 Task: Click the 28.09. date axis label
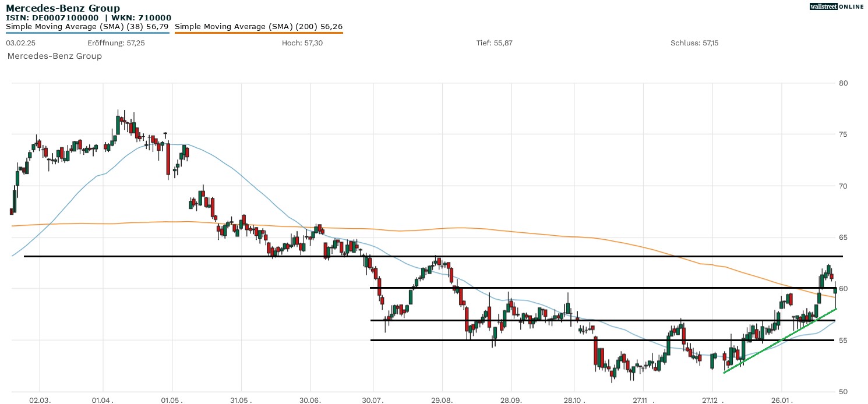[x=511, y=400]
